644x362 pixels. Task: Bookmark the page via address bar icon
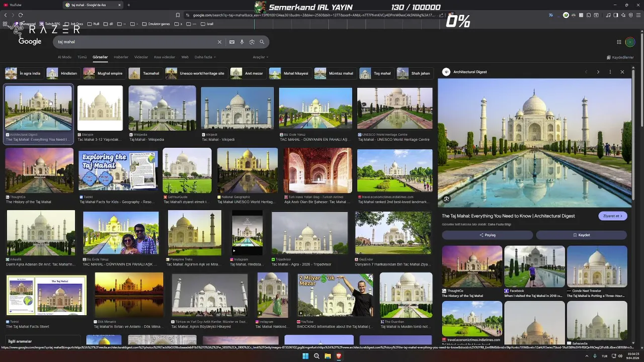[178, 15]
